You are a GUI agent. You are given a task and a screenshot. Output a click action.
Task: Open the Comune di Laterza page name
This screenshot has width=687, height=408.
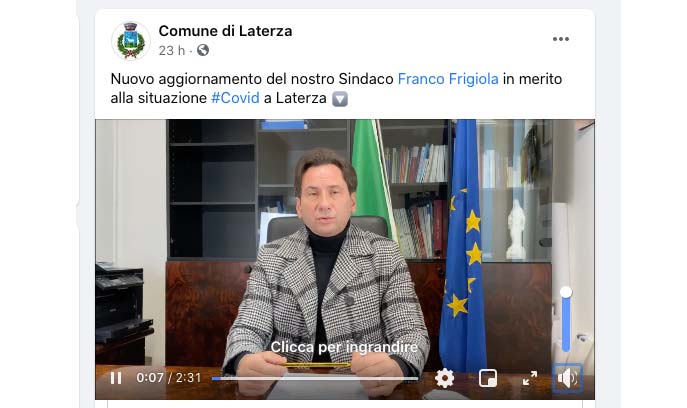pyautogui.click(x=225, y=31)
